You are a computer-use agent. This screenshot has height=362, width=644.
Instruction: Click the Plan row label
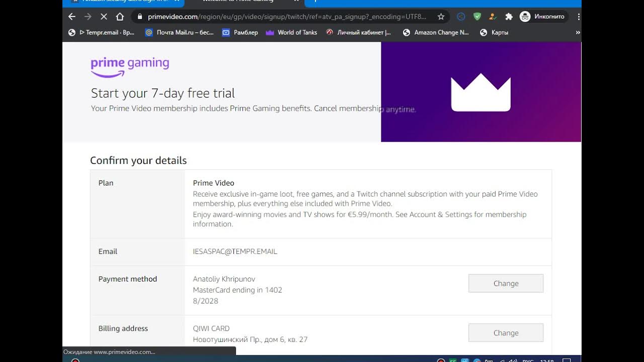tap(106, 183)
